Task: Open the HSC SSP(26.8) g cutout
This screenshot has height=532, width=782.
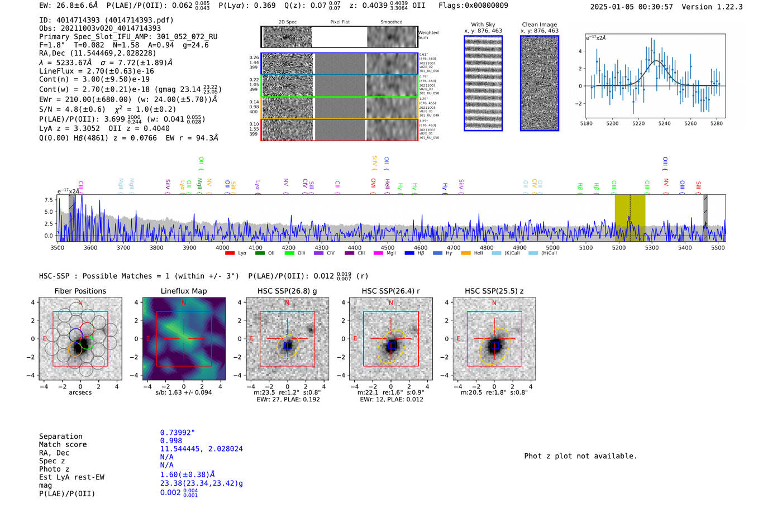Action: (287, 339)
